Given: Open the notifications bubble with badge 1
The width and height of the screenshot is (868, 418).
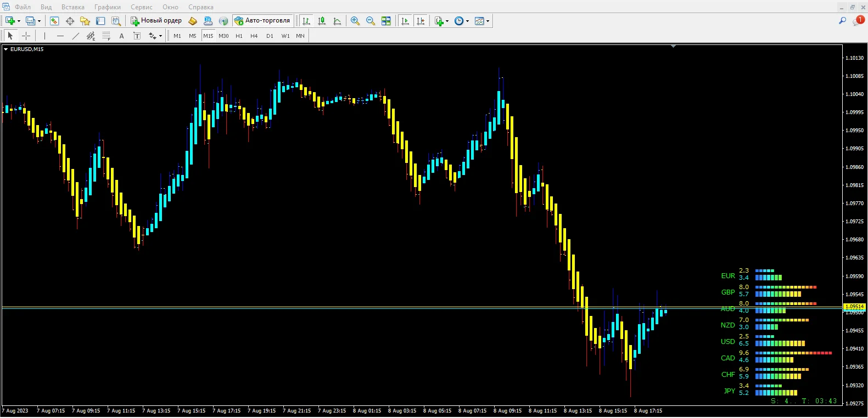Looking at the screenshot, I should tap(858, 21).
